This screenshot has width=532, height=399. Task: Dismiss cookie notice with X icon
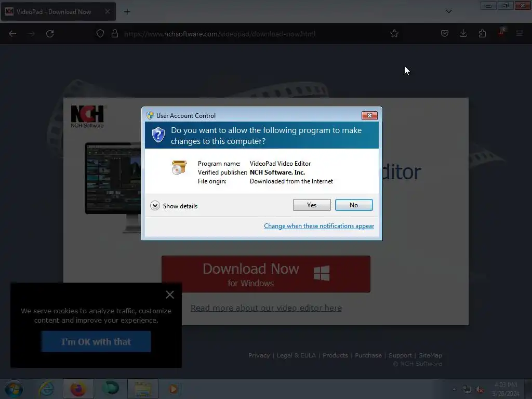coord(170,295)
